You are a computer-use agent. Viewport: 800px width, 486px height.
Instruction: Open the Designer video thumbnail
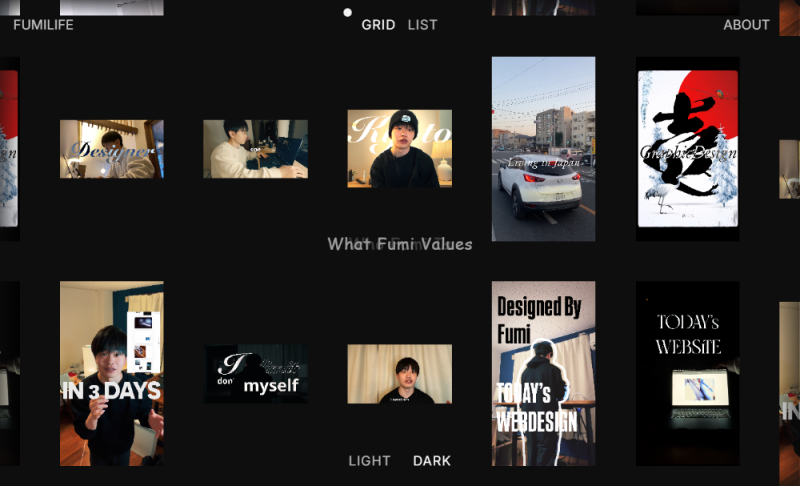click(x=112, y=149)
